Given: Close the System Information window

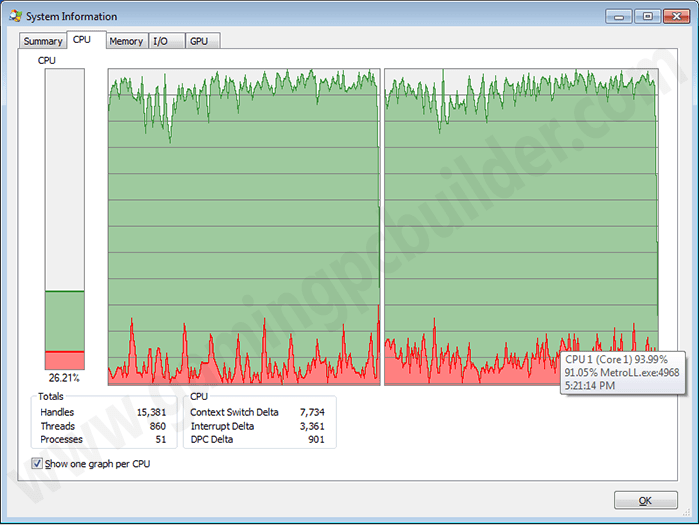Looking at the screenshot, I should tap(676, 17).
